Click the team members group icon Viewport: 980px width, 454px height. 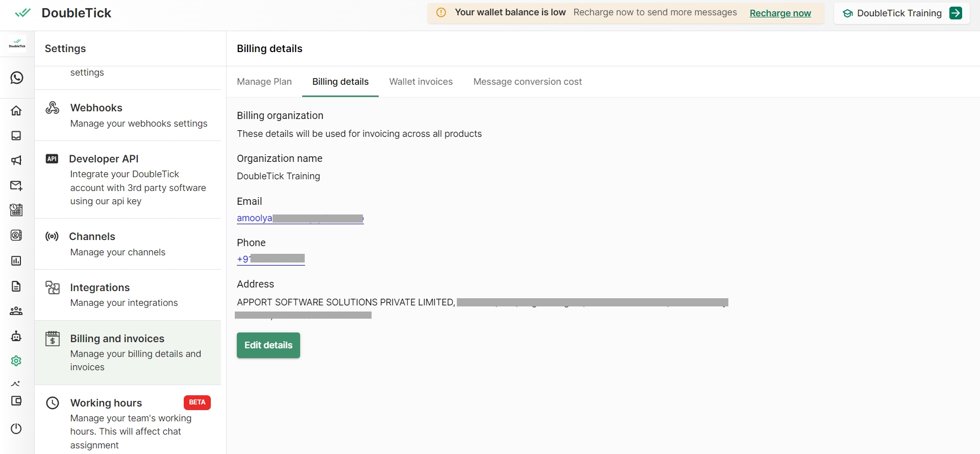(16, 311)
